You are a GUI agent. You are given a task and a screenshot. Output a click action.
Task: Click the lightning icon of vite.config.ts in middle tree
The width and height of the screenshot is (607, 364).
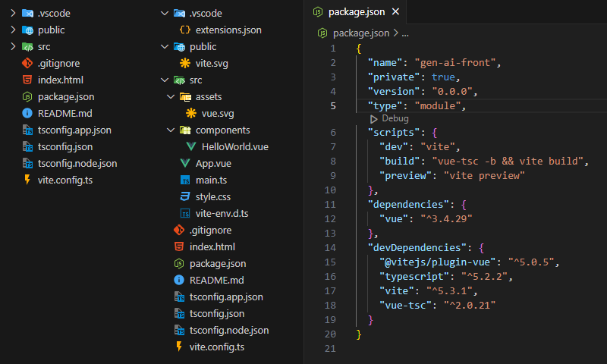coord(179,347)
